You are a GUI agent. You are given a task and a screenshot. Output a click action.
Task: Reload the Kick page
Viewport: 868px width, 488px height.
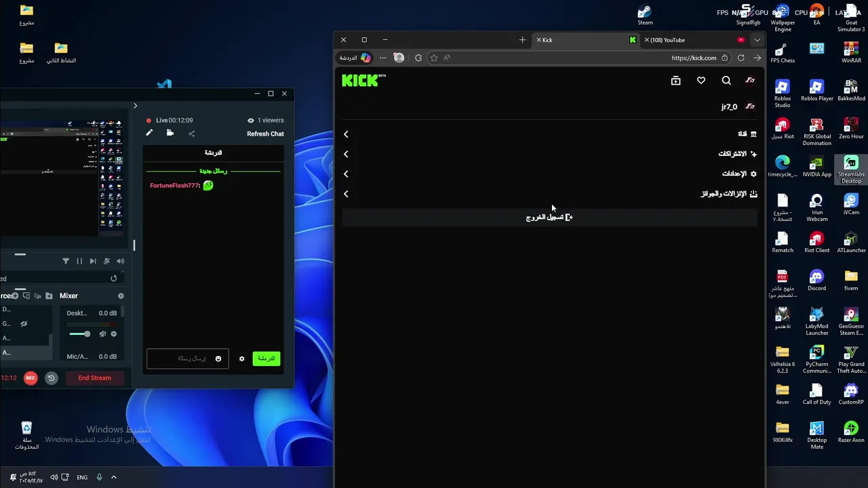pyautogui.click(x=741, y=58)
